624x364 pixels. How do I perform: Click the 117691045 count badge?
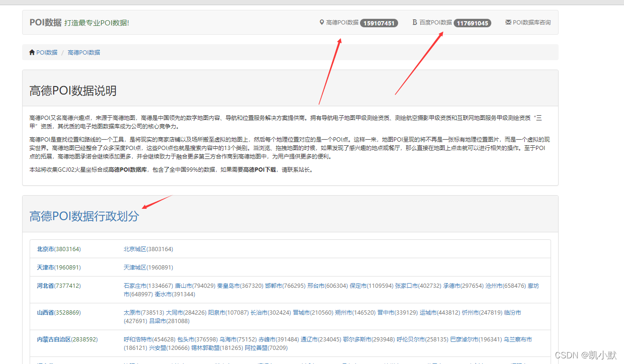click(x=472, y=23)
